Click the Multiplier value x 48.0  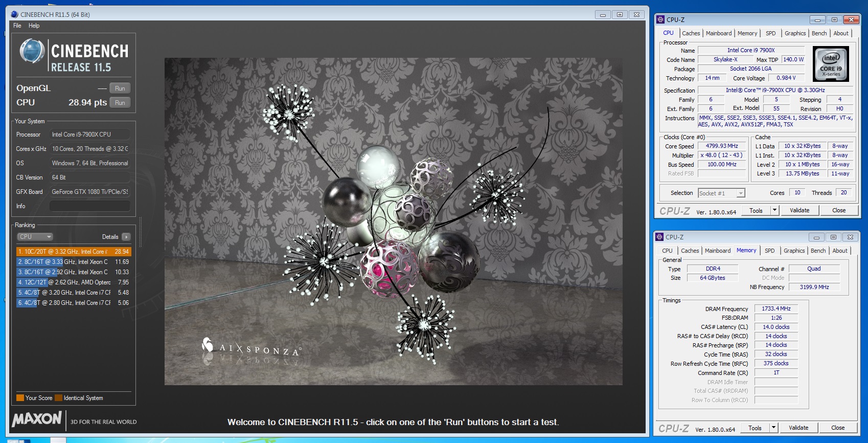722,155
